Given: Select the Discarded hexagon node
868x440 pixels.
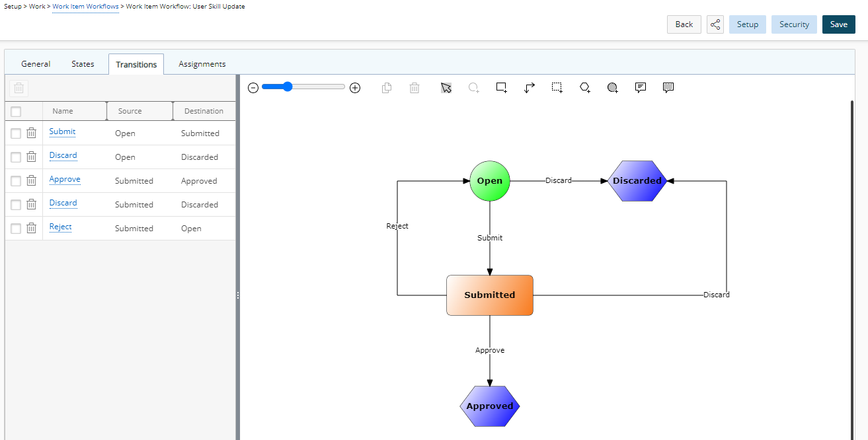Looking at the screenshot, I should pyautogui.click(x=637, y=181).
